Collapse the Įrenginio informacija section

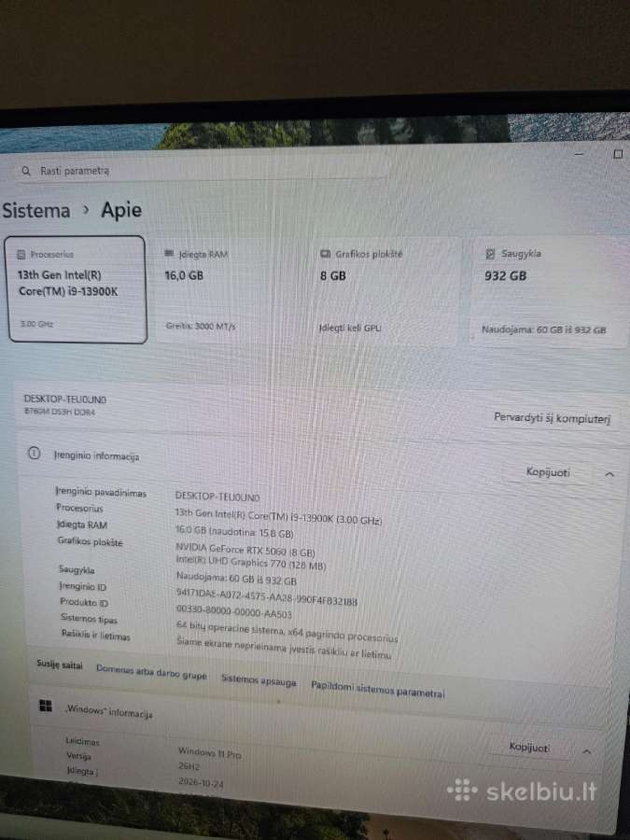click(x=609, y=474)
